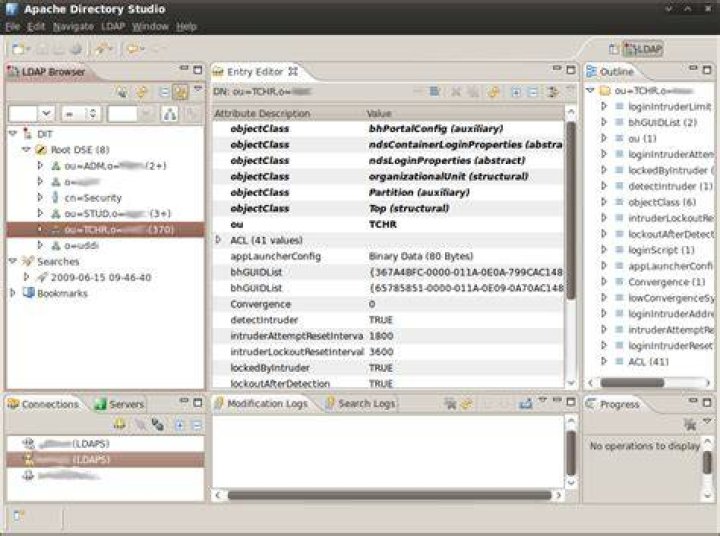This screenshot has height=536, width=720.
Task: Collapse the DIT tree node
Action: (13, 134)
